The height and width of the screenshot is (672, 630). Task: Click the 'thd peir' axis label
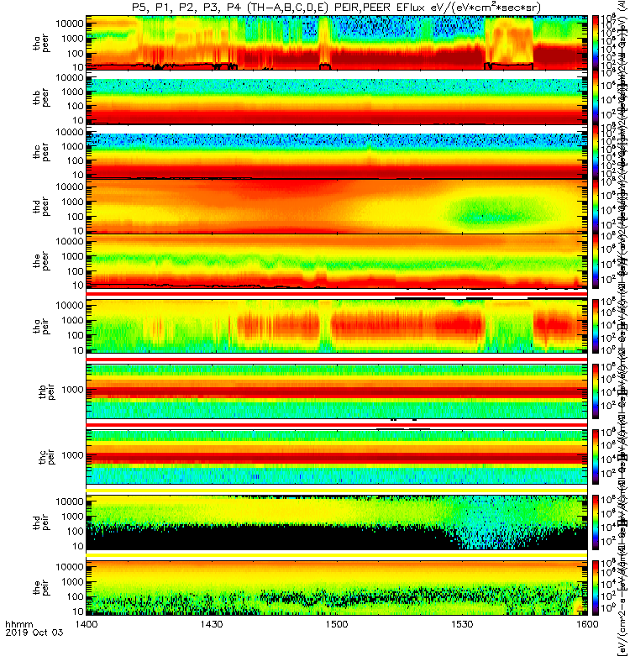click(x=41, y=522)
